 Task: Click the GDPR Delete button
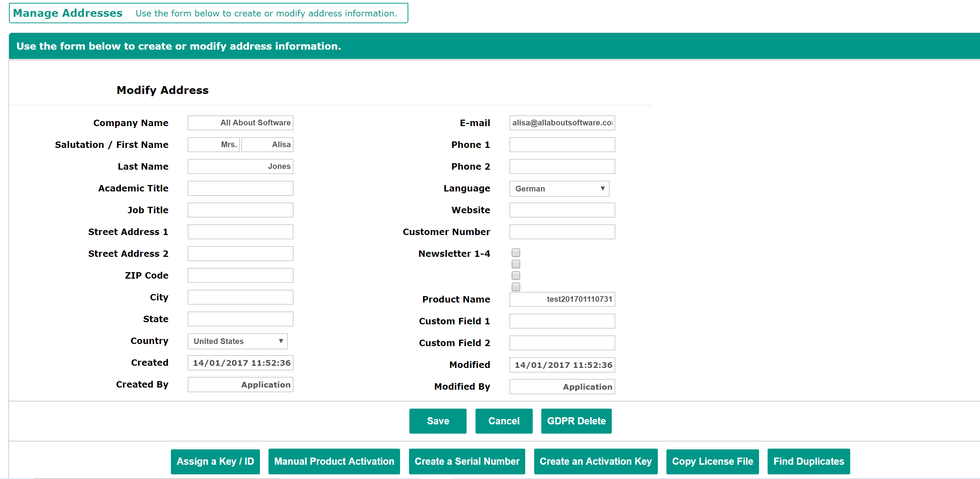click(x=576, y=421)
